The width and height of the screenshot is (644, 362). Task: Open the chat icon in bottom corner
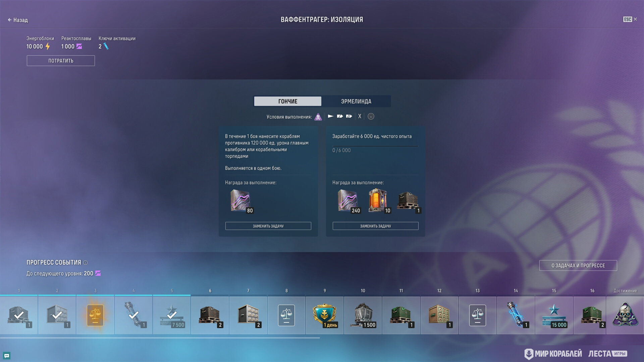[x=7, y=356]
